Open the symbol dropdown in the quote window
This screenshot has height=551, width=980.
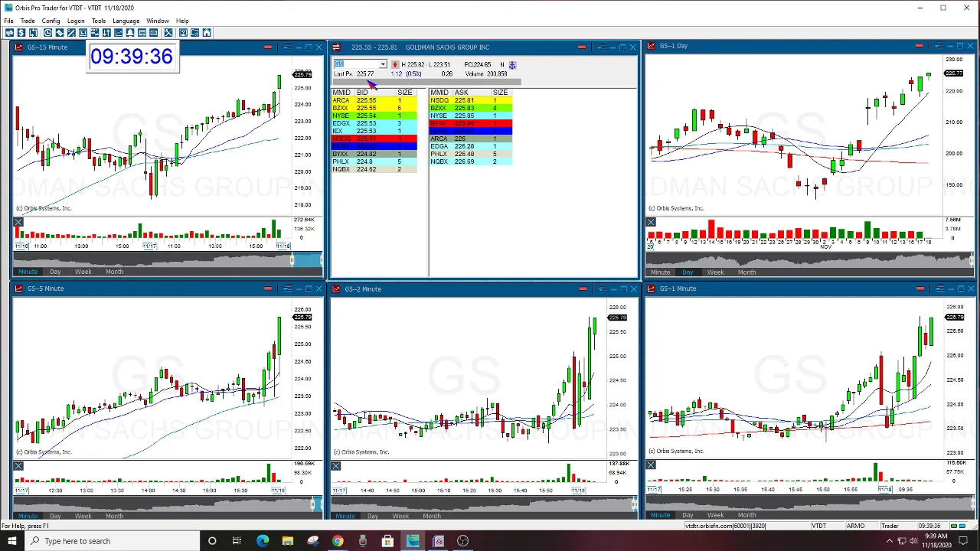point(383,65)
